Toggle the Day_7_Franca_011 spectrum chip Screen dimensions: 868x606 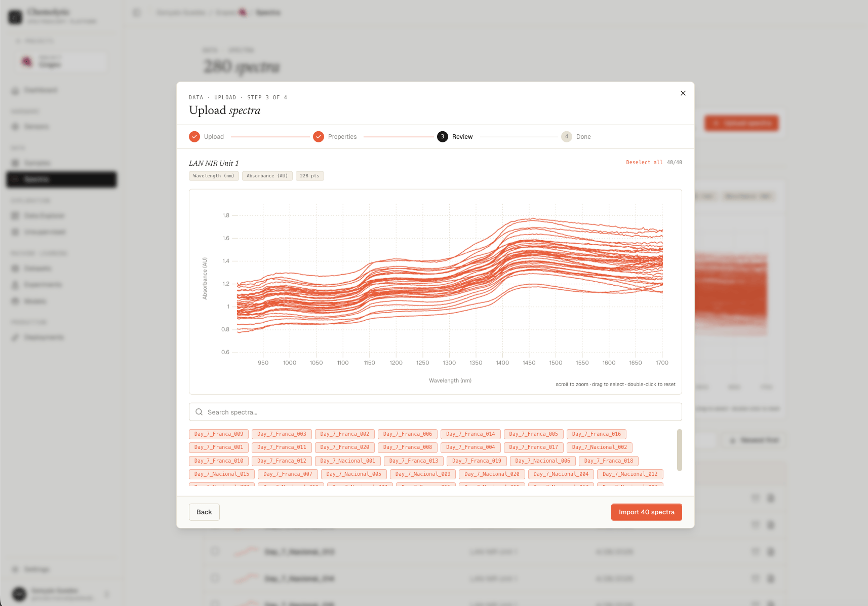coord(282,447)
